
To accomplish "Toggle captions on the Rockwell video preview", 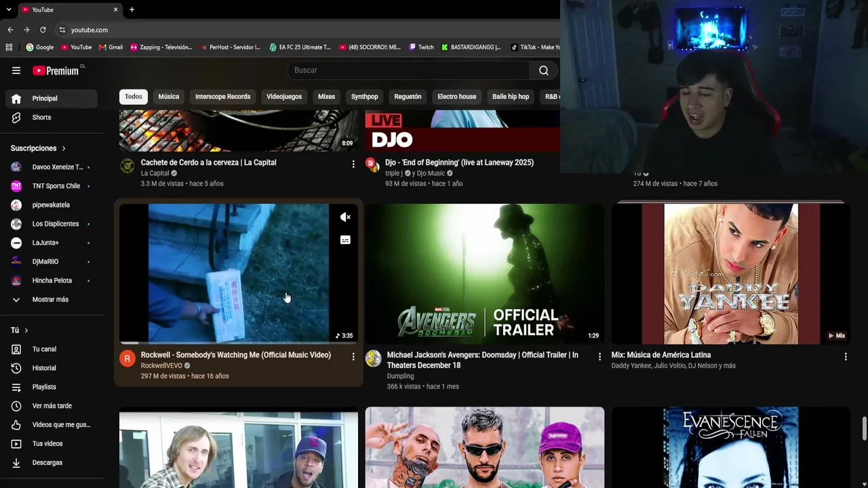I will coord(345,240).
